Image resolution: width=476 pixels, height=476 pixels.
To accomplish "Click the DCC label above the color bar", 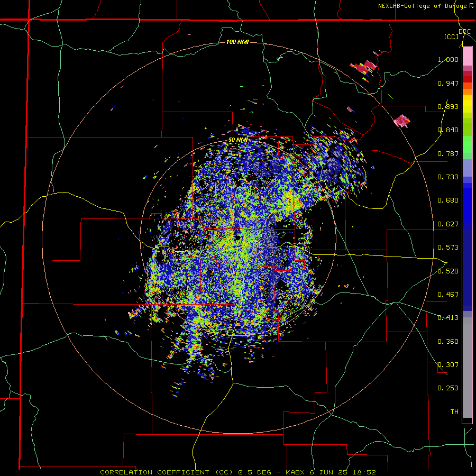I will tap(464, 32).
